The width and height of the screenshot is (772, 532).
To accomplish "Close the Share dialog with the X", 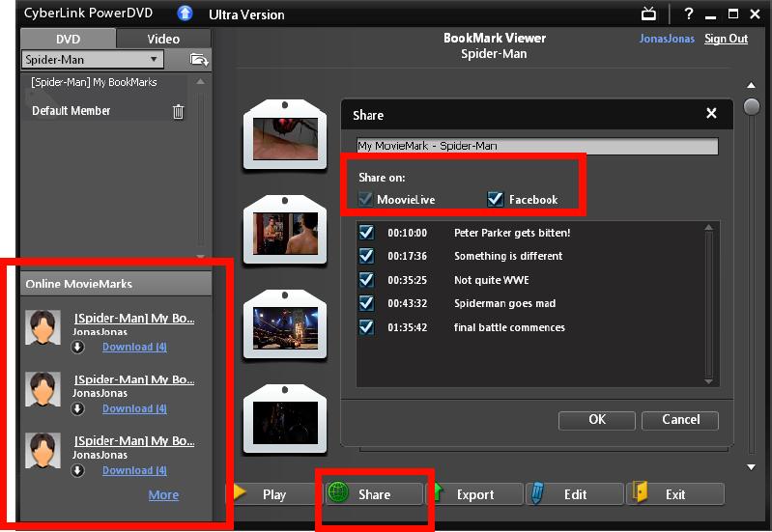I will 711,114.
